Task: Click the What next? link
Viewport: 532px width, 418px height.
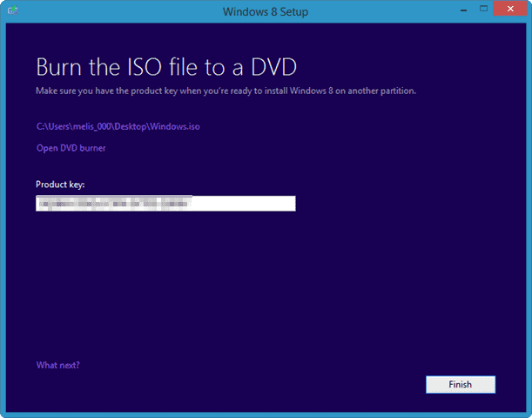Action: click(x=58, y=365)
